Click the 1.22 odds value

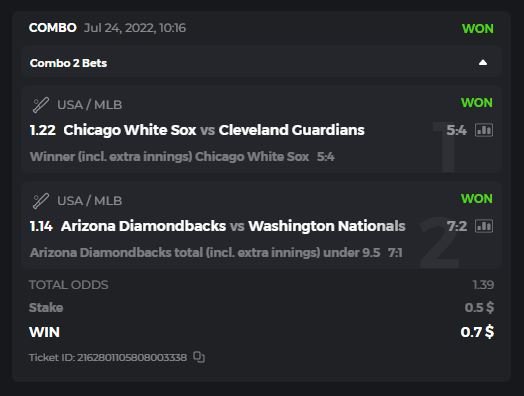coord(42,130)
